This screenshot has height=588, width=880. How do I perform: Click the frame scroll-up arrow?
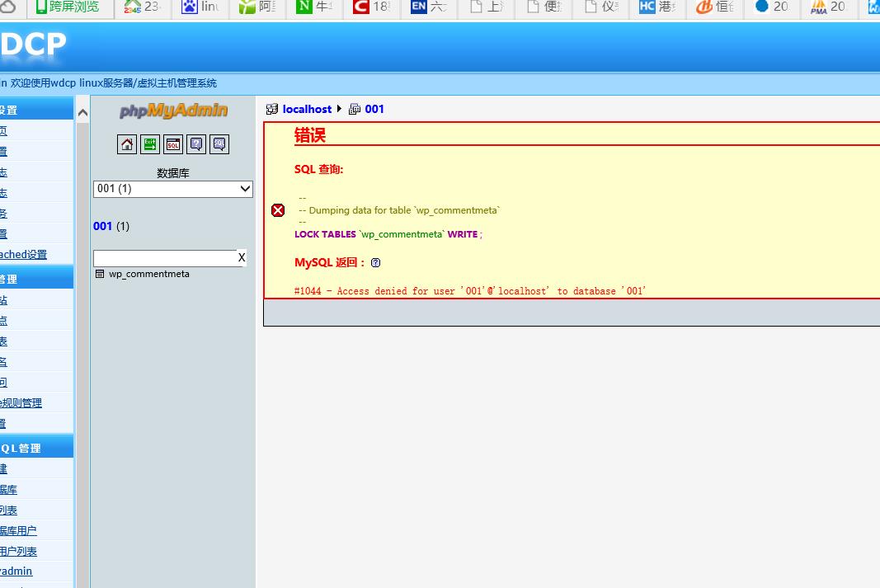point(82,113)
